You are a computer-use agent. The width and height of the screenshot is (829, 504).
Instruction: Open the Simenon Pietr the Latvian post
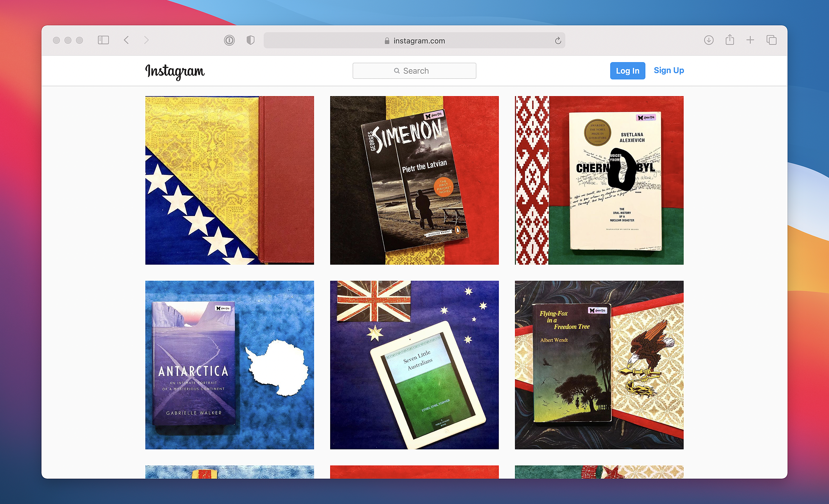(414, 180)
